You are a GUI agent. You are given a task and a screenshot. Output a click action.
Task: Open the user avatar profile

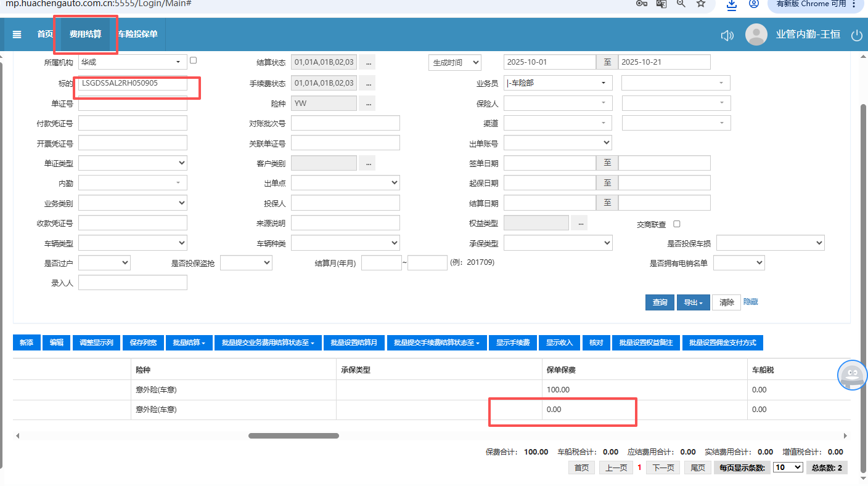coord(756,34)
